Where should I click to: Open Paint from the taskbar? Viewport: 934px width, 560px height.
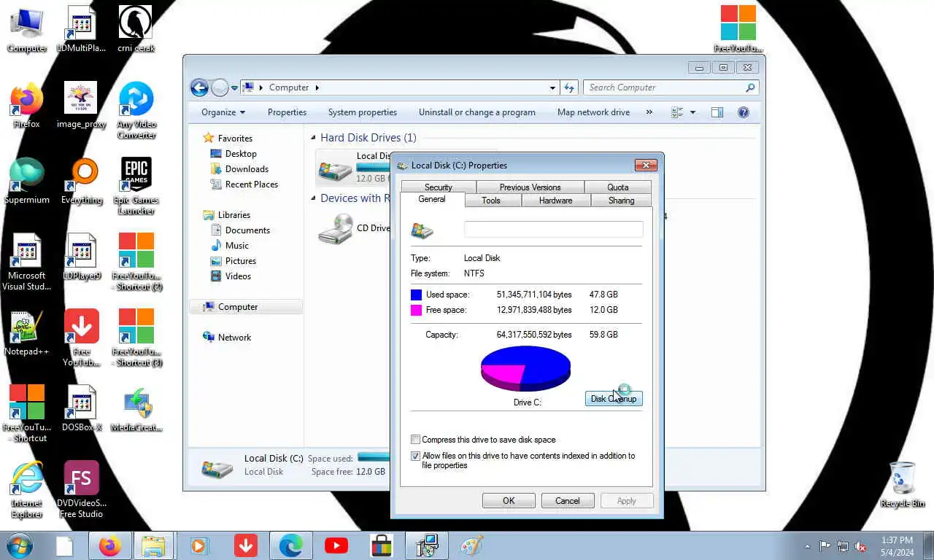472,545
